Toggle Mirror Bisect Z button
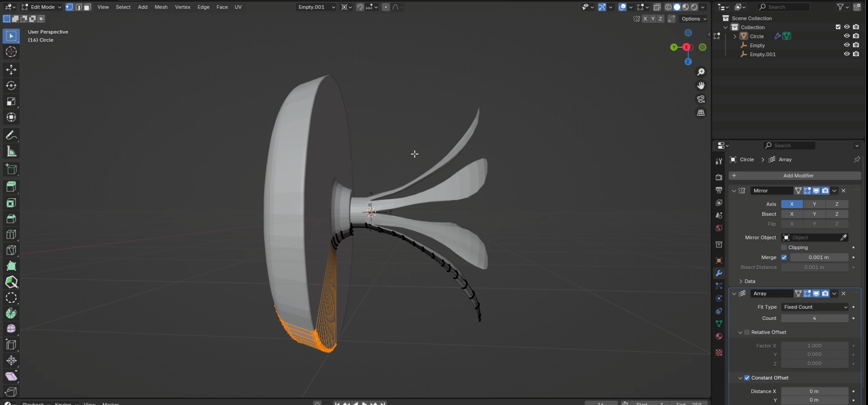Screen dimensions: 868x405 (x=837, y=214)
